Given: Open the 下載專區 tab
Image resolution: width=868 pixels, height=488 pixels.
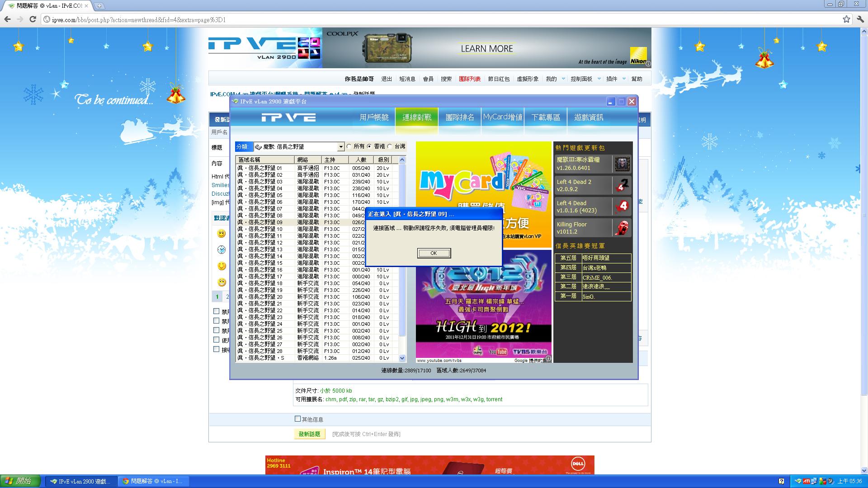Looking at the screenshot, I should (x=546, y=117).
